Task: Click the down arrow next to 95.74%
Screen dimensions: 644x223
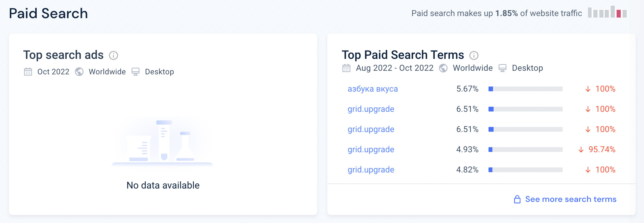Action: point(581,150)
